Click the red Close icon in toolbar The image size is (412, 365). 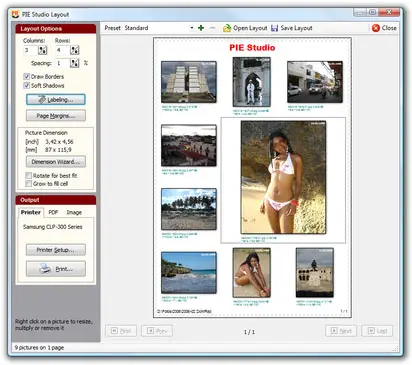pyautogui.click(x=376, y=28)
